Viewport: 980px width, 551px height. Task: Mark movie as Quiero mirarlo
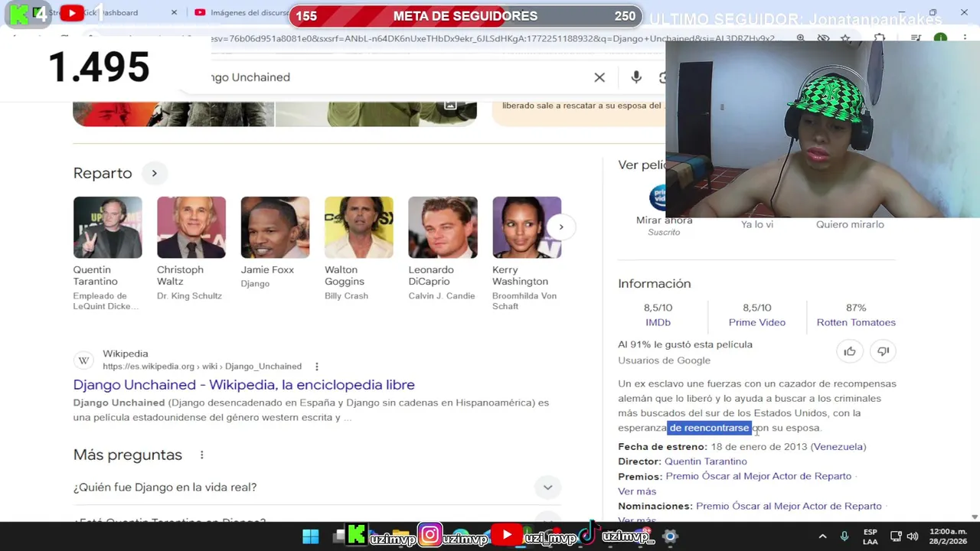[x=850, y=224]
